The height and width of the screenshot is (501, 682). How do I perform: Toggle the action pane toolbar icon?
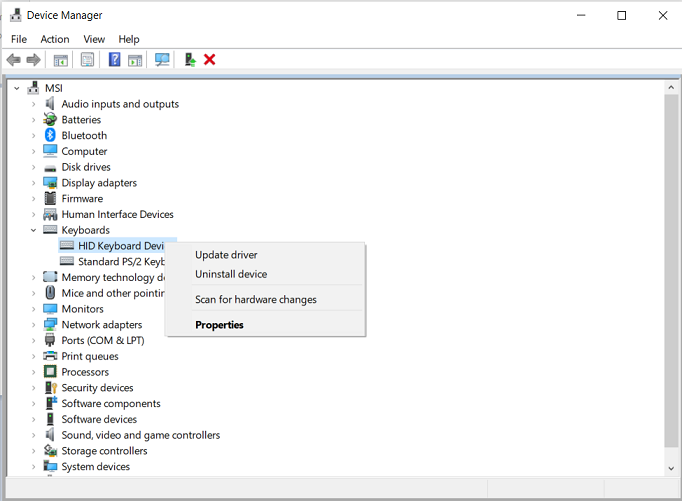point(135,60)
